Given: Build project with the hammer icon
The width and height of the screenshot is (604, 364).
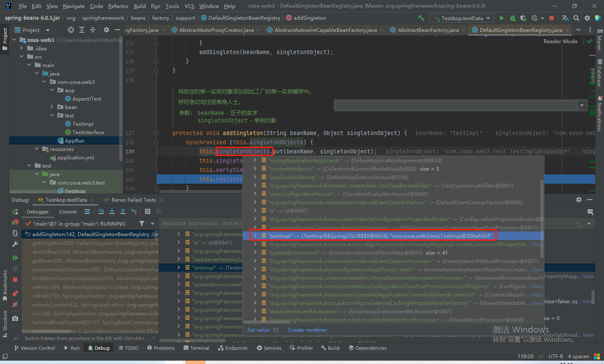Looking at the screenshot, I should [422, 18].
